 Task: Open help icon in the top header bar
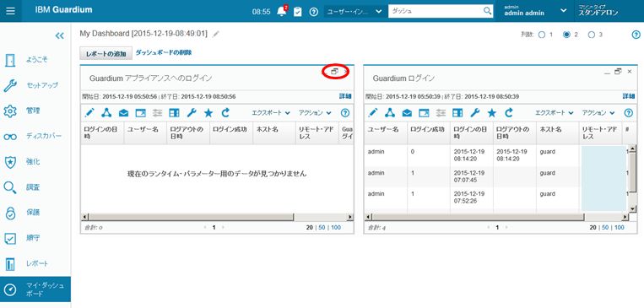click(314, 12)
